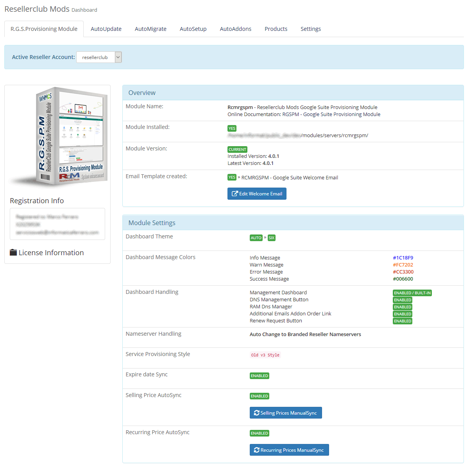Click the AUTO dashboard theme badge
Screen dimensions: 469x476
pos(256,238)
